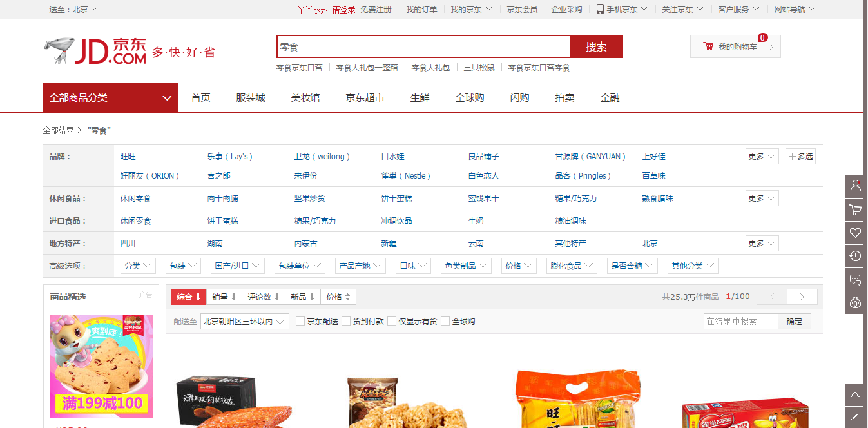Open the 网站导航 top bar menu
The image size is (868, 428).
(x=795, y=10)
